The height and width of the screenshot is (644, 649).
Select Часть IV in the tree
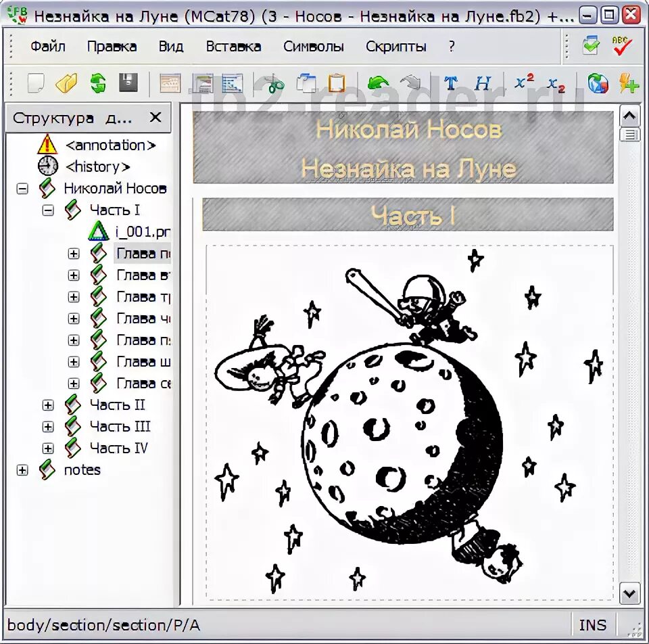click(119, 448)
